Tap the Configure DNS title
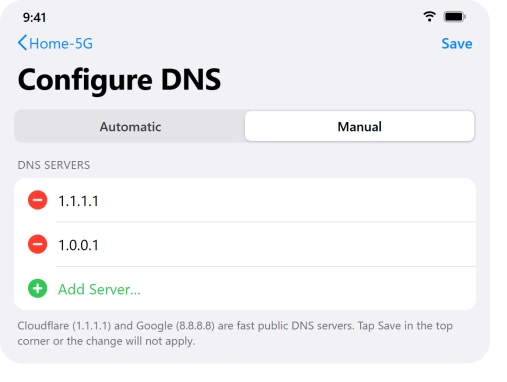This screenshot has height=382, width=507. (119, 80)
